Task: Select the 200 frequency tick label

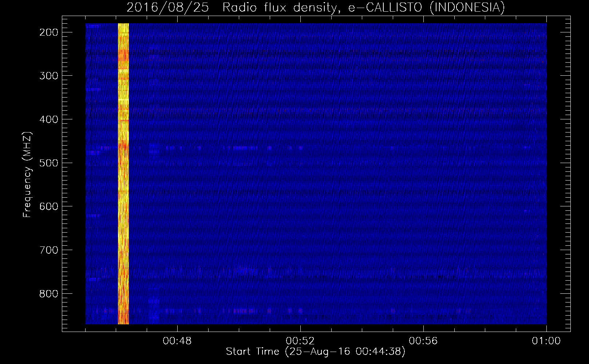Action: coord(48,32)
